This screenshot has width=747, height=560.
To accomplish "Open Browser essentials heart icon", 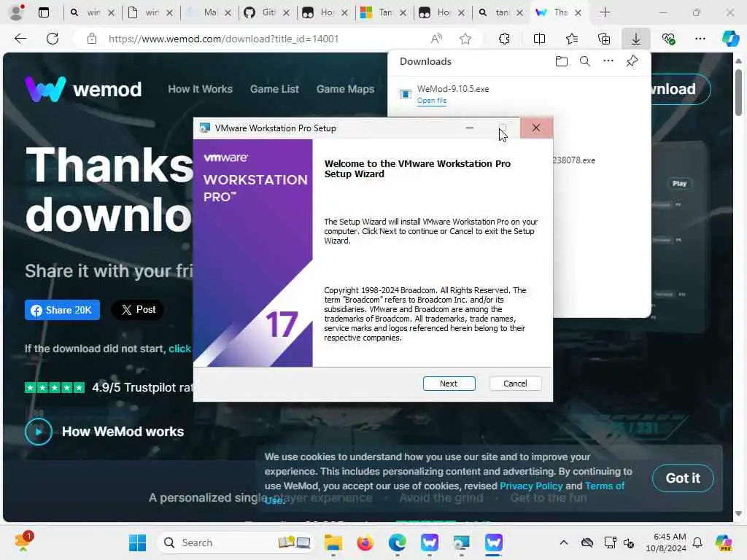I will (x=668, y=39).
